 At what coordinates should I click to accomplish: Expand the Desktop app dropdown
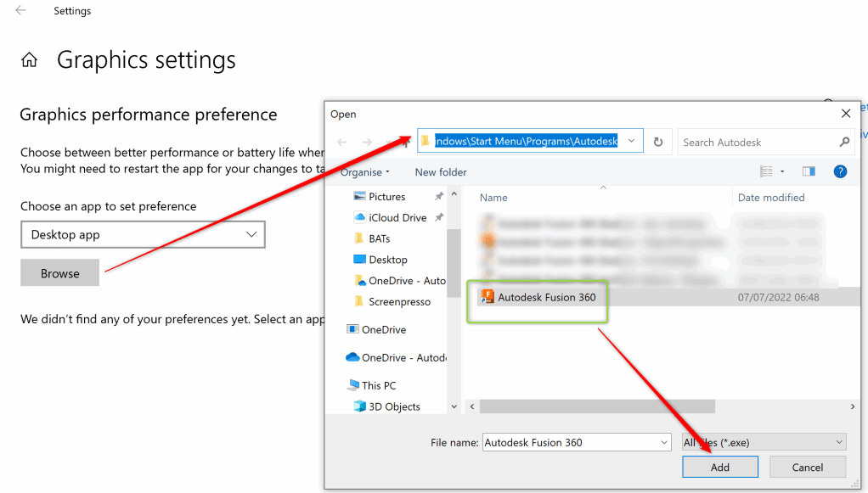pyautogui.click(x=143, y=235)
